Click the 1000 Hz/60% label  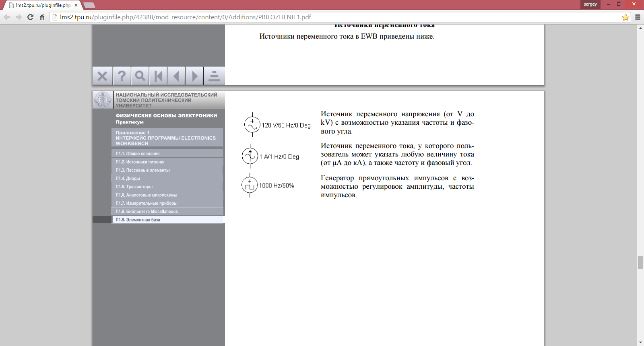277,185
